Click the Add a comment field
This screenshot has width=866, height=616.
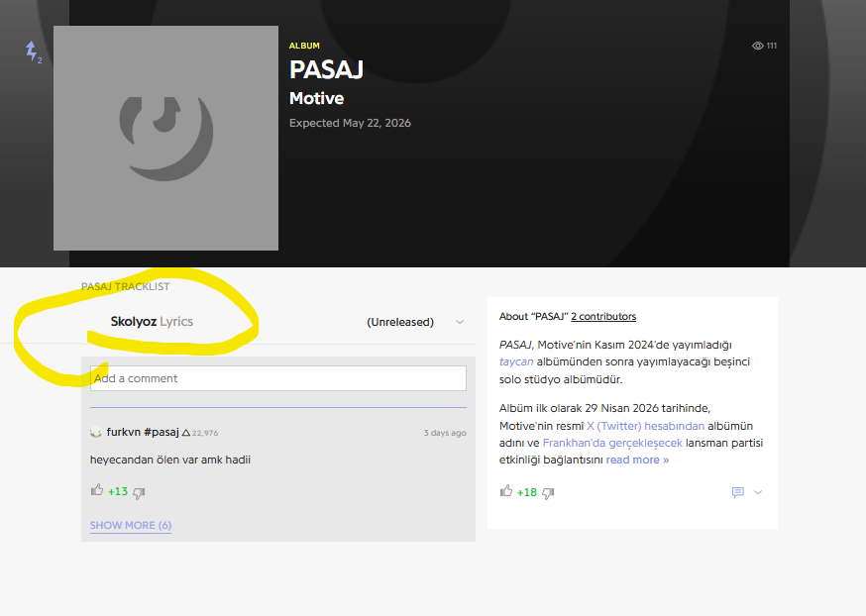(278, 378)
